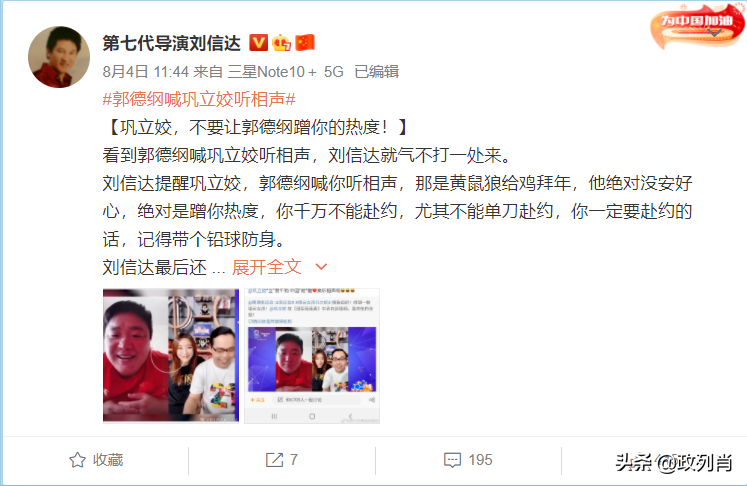The image size is (747, 486).
Task: Click 收藏 to bookmark the post
Action: tap(108, 460)
